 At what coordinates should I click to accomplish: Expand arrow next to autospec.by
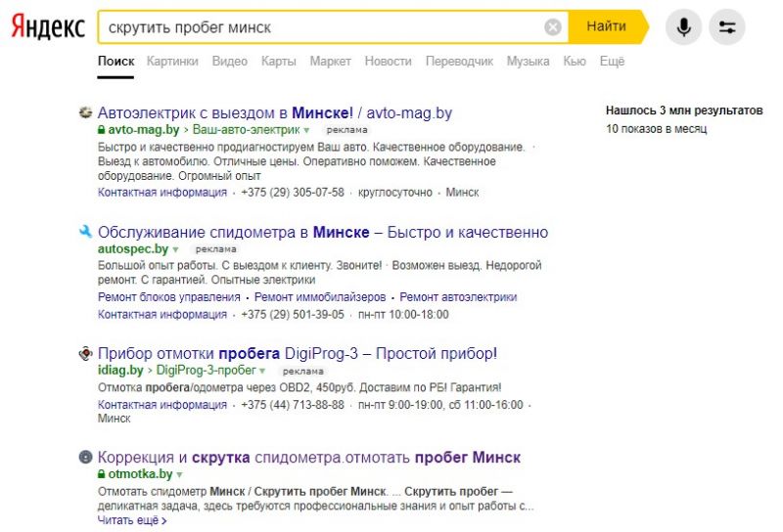click(175, 249)
